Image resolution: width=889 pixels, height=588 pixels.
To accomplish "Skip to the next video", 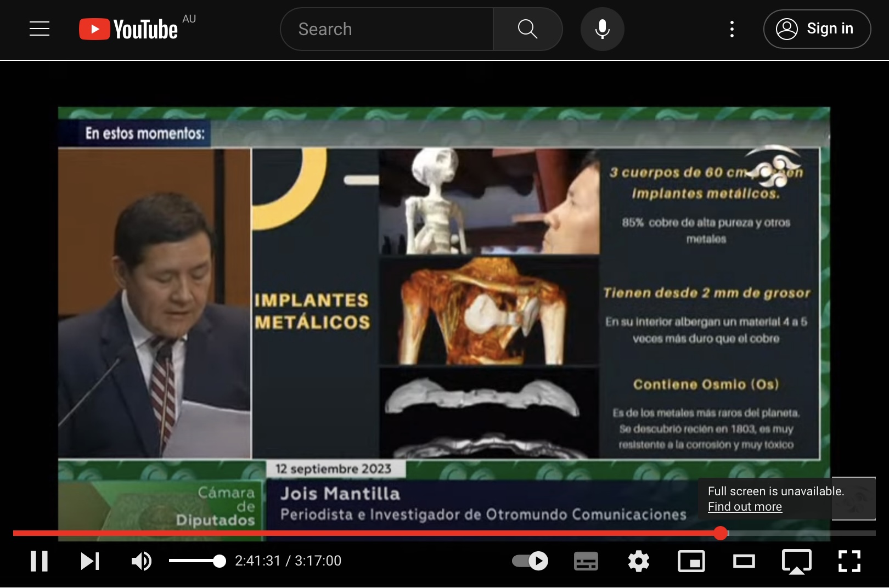I will 89,561.
